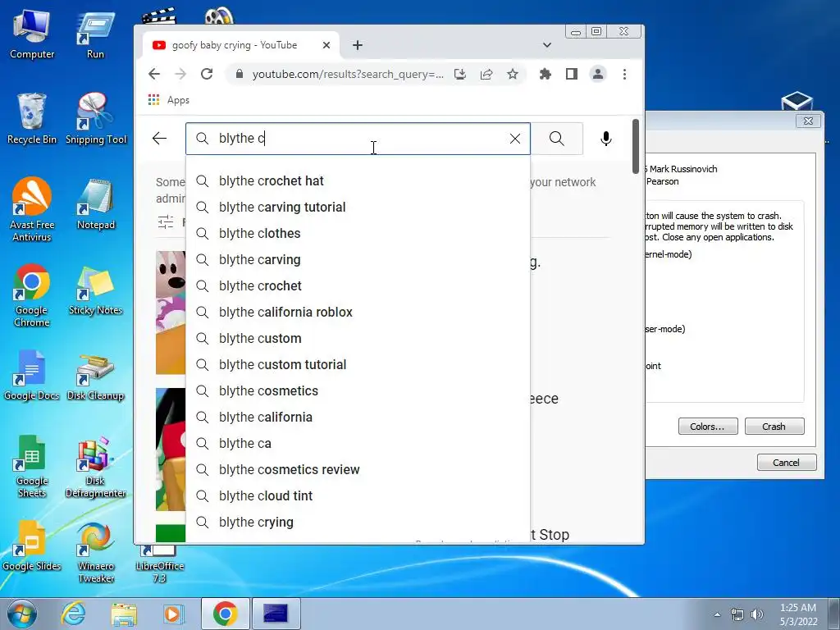Select the Google Docs desktop shortcut
This screenshot has width=840, height=630.
point(32,375)
